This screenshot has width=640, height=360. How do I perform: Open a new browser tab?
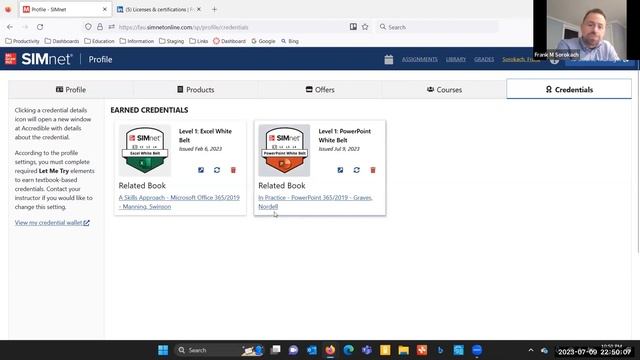pyautogui.click(x=214, y=9)
